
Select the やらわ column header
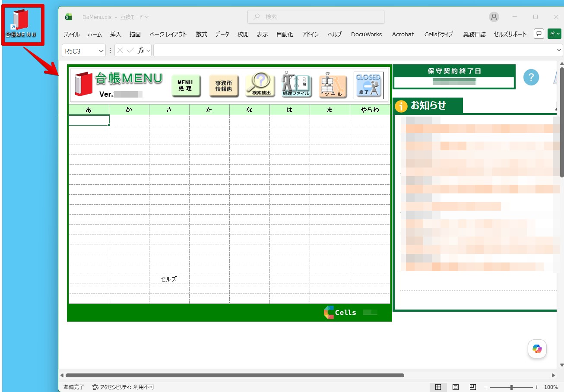(x=370, y=110)
